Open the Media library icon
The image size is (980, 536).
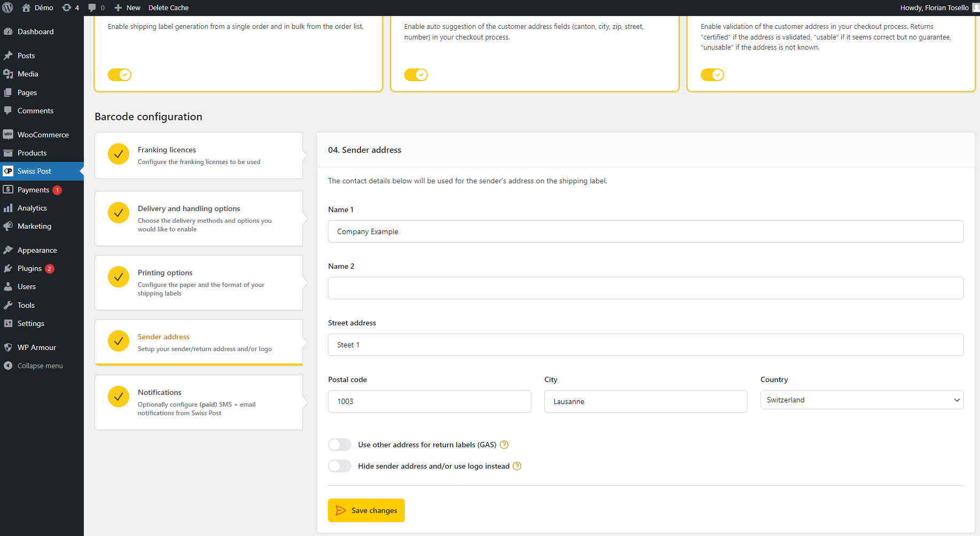coord(9,74)
